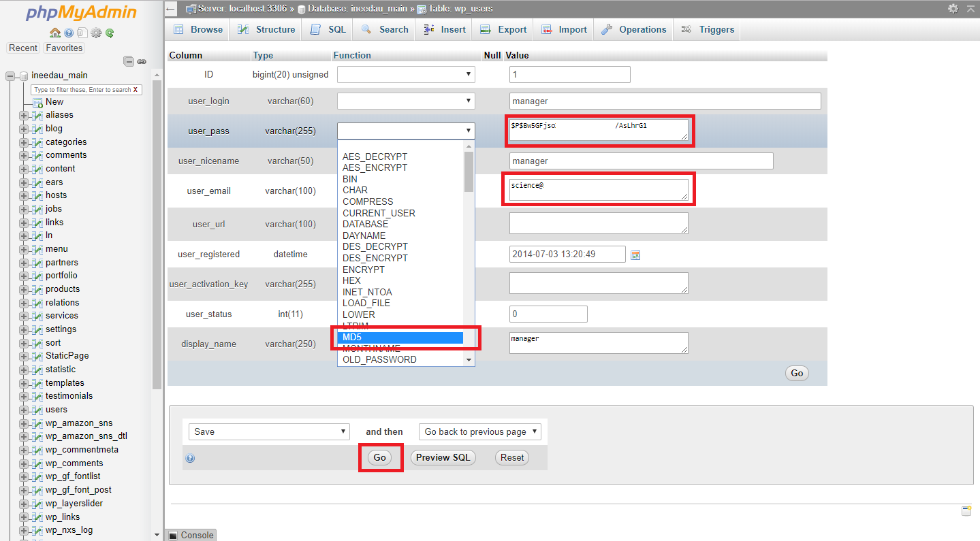Click the Preview SQL button

click(x=443, y=457)
